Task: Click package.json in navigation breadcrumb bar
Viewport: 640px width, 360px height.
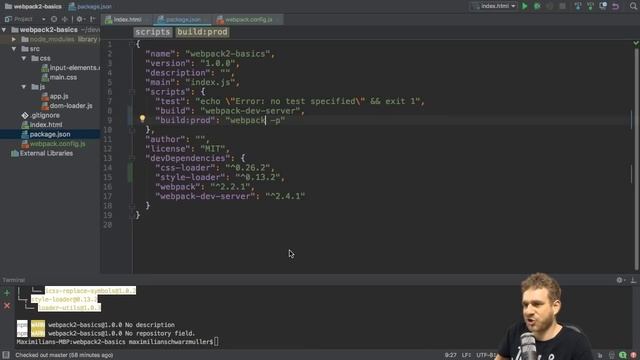Action: click(90, 6)
